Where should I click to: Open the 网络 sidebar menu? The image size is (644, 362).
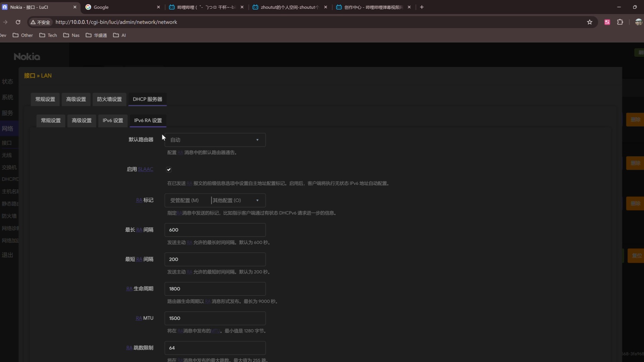click(x=7, y=129)
